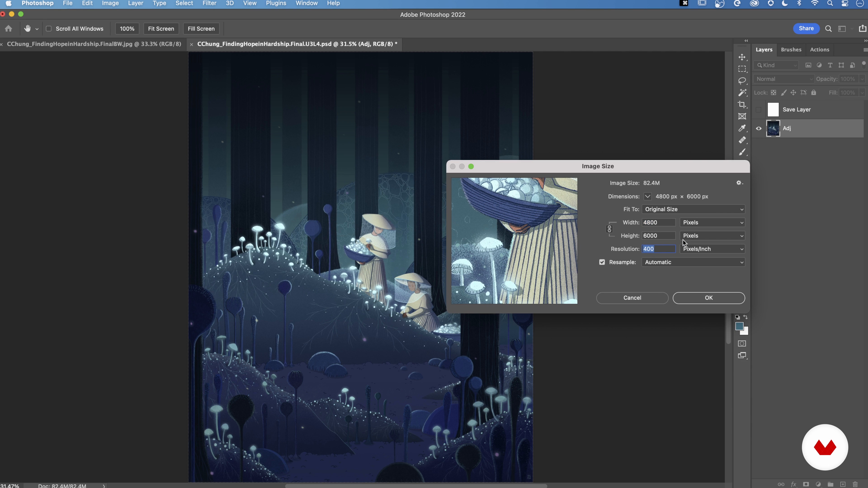The image size is (868, 488).
Task: Switch to the Actions tab
Action: click(x=819, y=49)
